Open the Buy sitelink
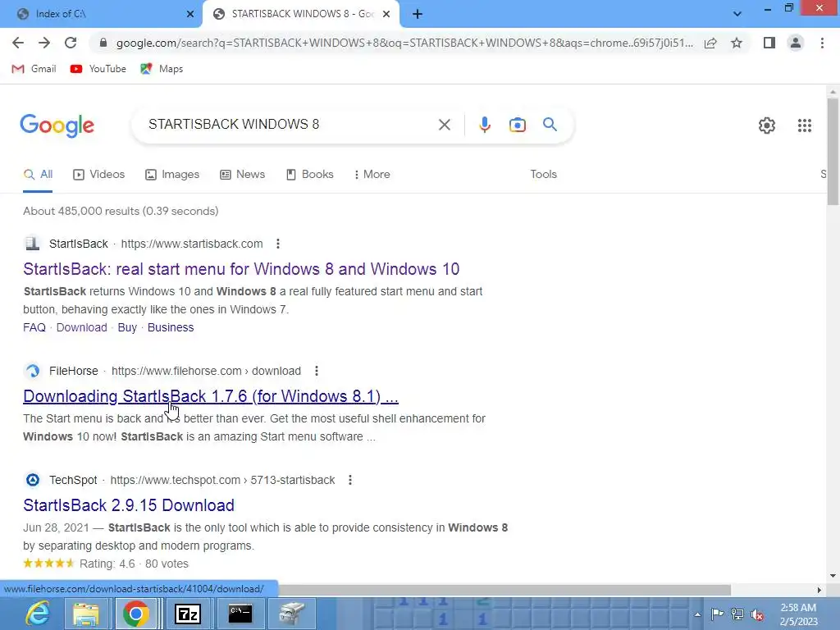840x630 pixels. 127,327
